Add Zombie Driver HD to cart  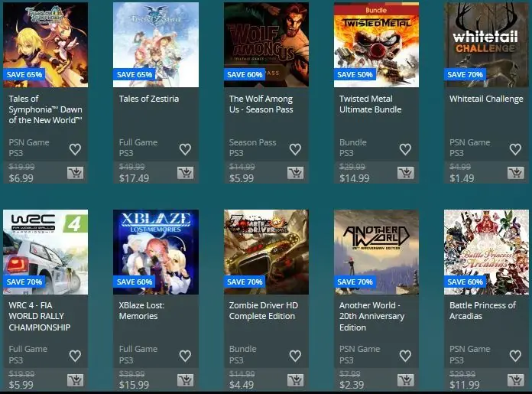tap(296, 380)
